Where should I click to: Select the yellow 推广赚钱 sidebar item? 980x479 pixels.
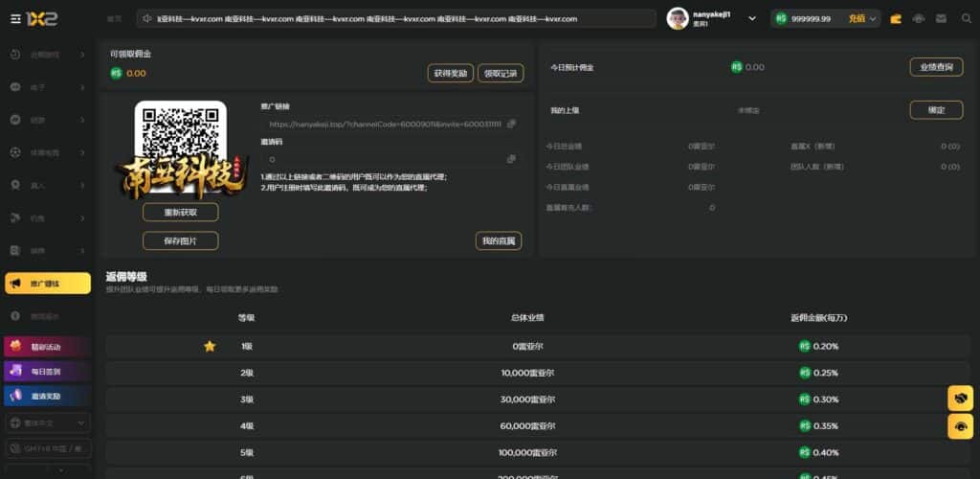click(x=48, y=284)
